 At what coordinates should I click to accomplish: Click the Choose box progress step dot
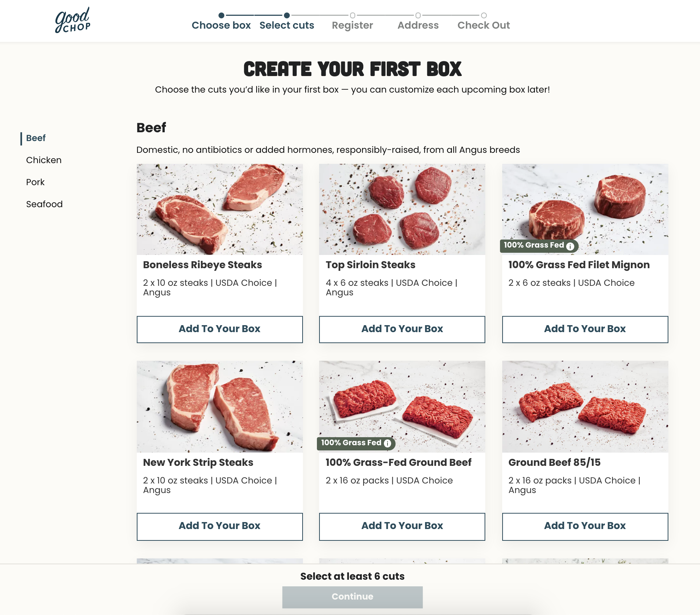221,15
